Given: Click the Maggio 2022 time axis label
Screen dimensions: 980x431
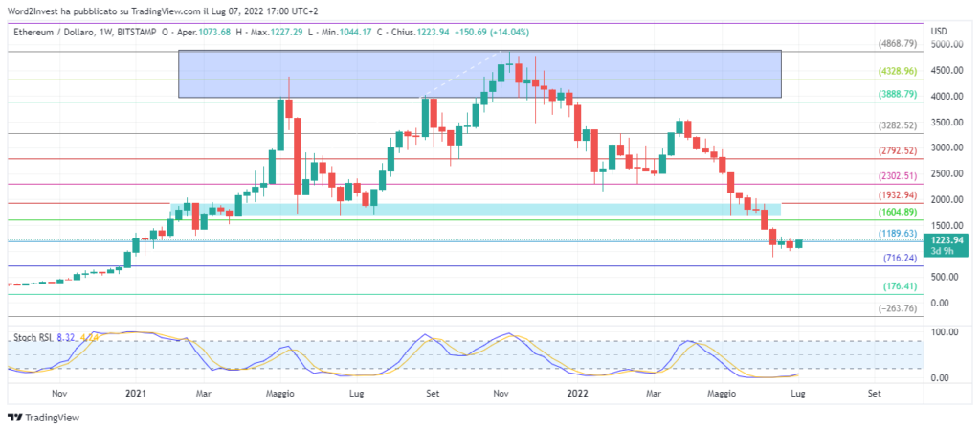Looking at the screenshot, I should 724,393.
